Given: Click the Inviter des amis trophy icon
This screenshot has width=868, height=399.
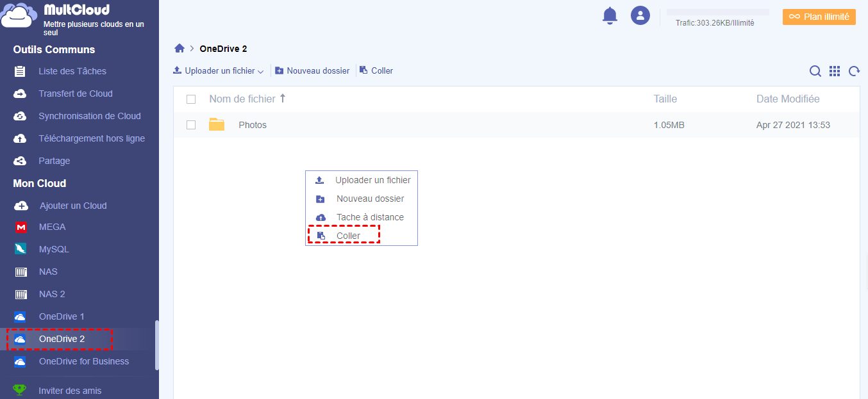Looking at the screenshot, I should click(20, 389).
